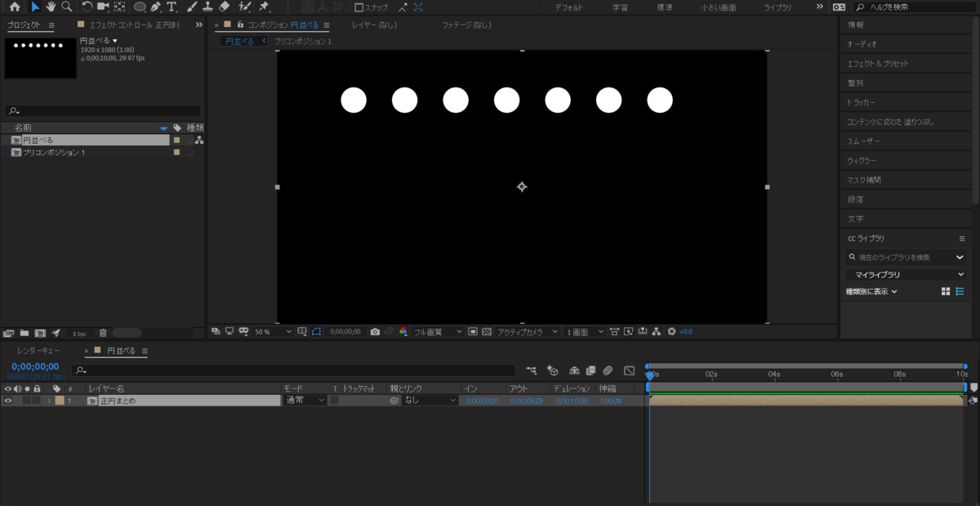980x506 pixels.
Task: Toggle motion blur enable switch in timeline
Action: pos(608,370)
